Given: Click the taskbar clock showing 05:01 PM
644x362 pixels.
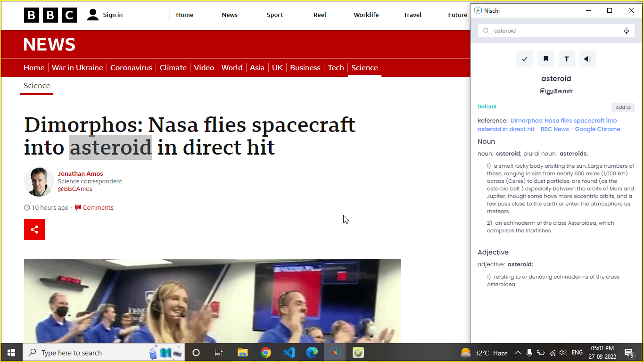Looking at the screenshot, I should pyautogui.click(x=603, y=353).
